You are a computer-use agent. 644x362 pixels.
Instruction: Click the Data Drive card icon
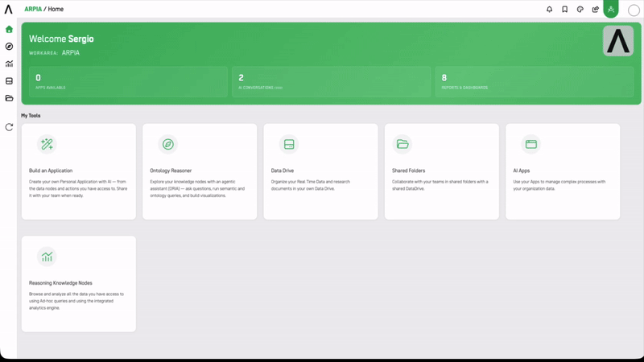[x=289, y=144]
